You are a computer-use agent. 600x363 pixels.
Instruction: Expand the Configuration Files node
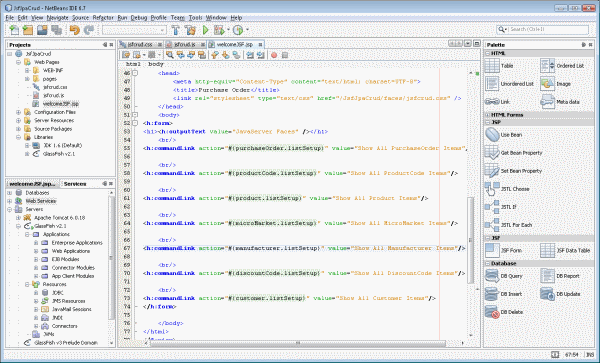pyautogui.click(x=18, y=112)
